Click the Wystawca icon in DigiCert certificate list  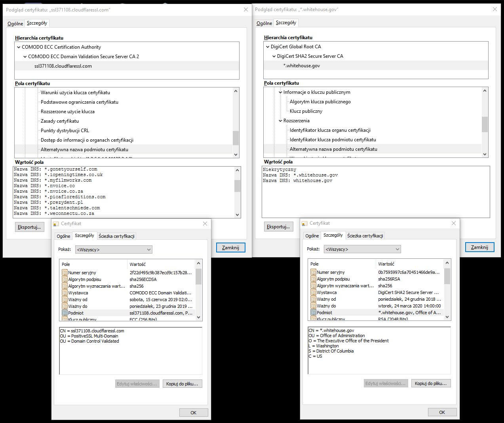(x=313, y=292)
